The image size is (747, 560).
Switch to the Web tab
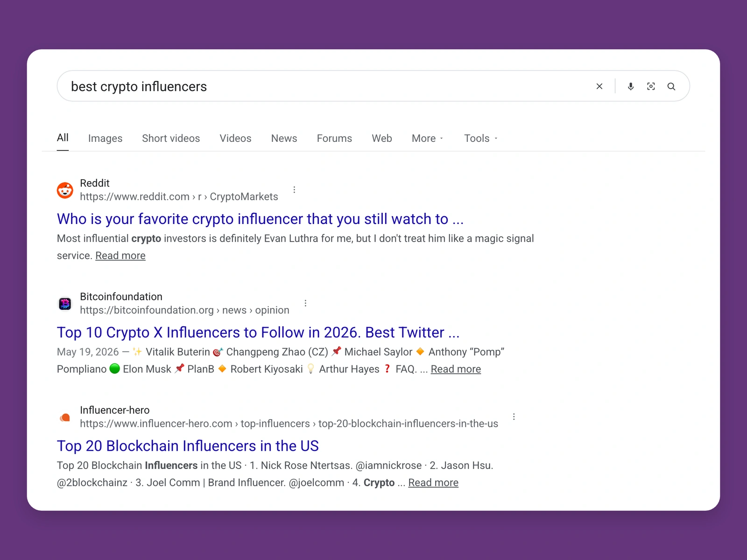(x=382, y=138)
